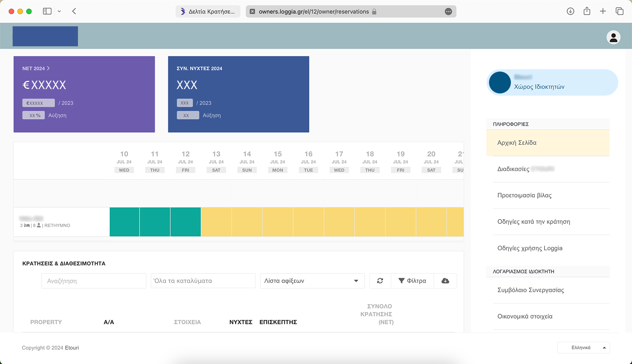Click the refresh reservations icon button

pyautogui.click(x=380, y=281)
